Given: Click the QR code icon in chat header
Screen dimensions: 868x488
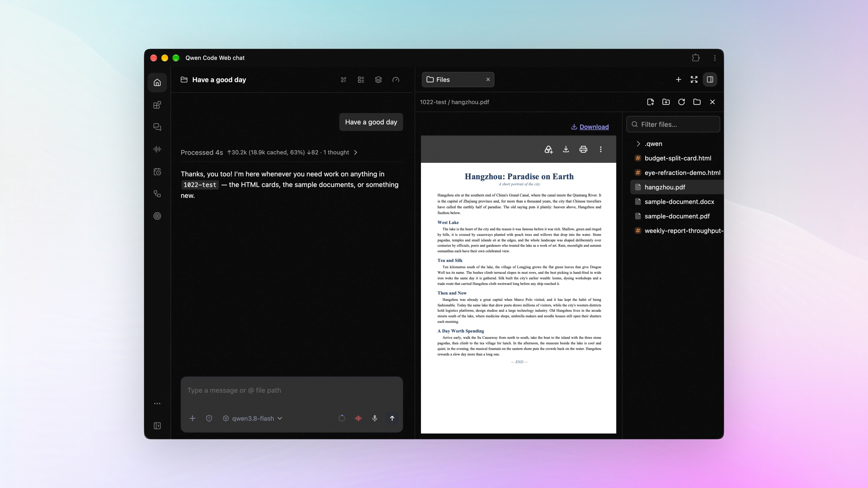Looking at the screenshot, I should click(x=343, y=80).
